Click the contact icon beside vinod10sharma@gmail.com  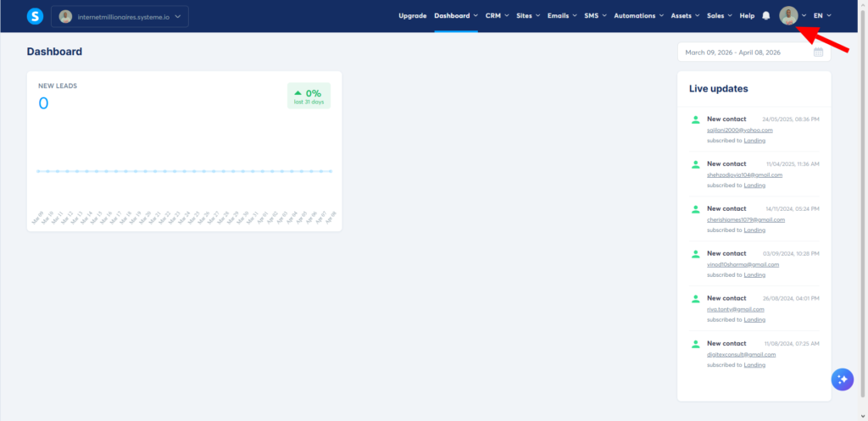coord(696,253)
